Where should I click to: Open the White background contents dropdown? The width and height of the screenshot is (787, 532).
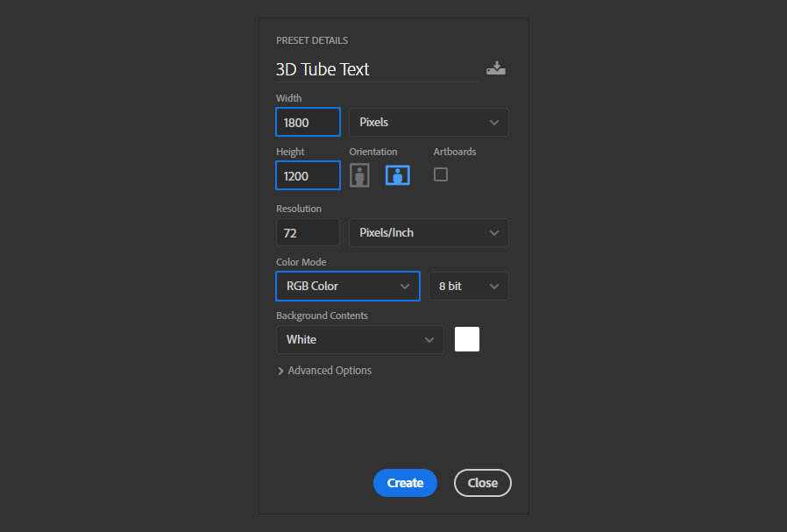pyautogui.click(x=360, y=340)
